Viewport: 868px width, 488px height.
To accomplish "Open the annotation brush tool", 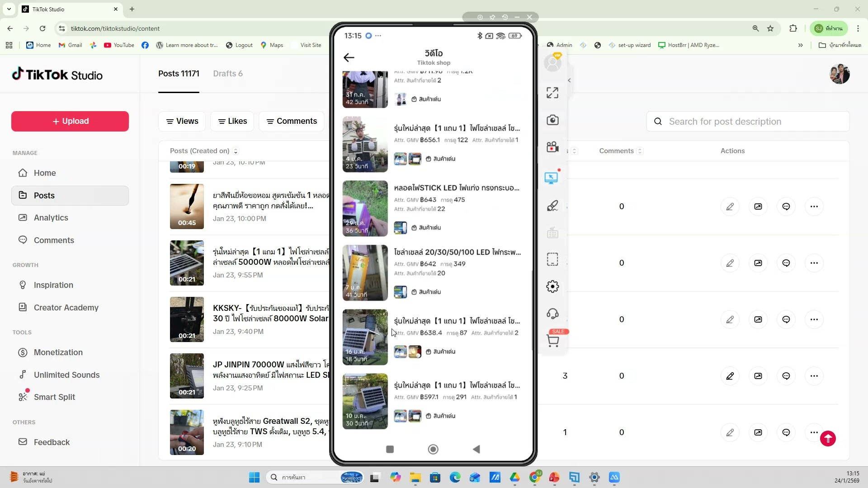I will [552, 206].
